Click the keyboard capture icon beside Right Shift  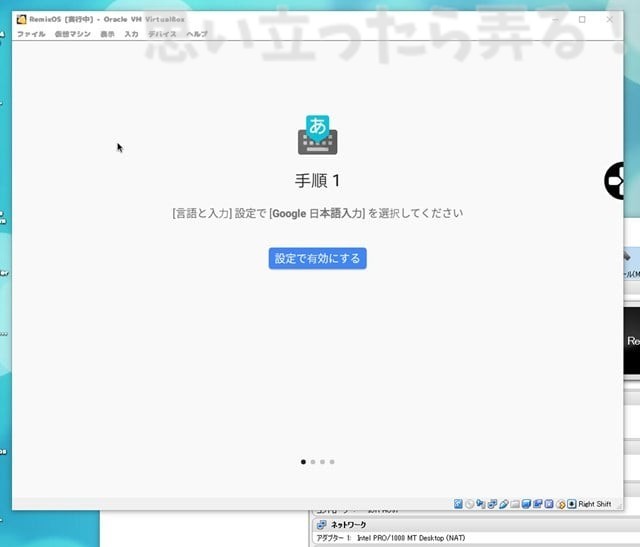(x=572, y=504)
